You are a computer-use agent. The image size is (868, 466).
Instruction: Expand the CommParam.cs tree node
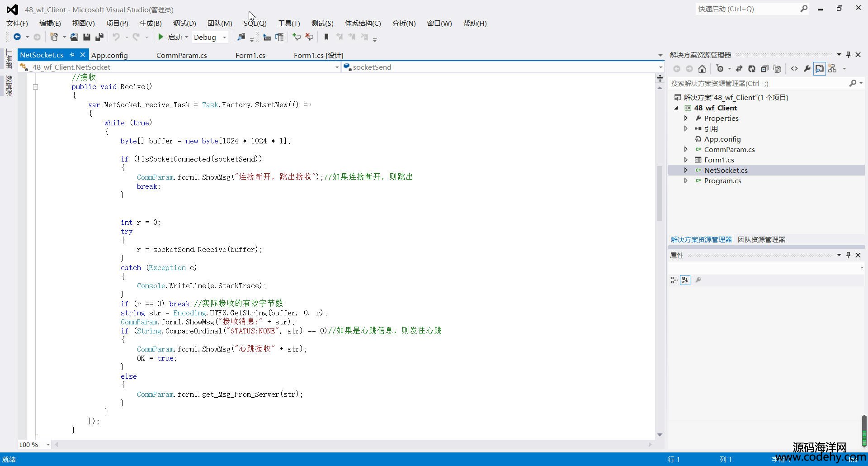coord(686,149)
